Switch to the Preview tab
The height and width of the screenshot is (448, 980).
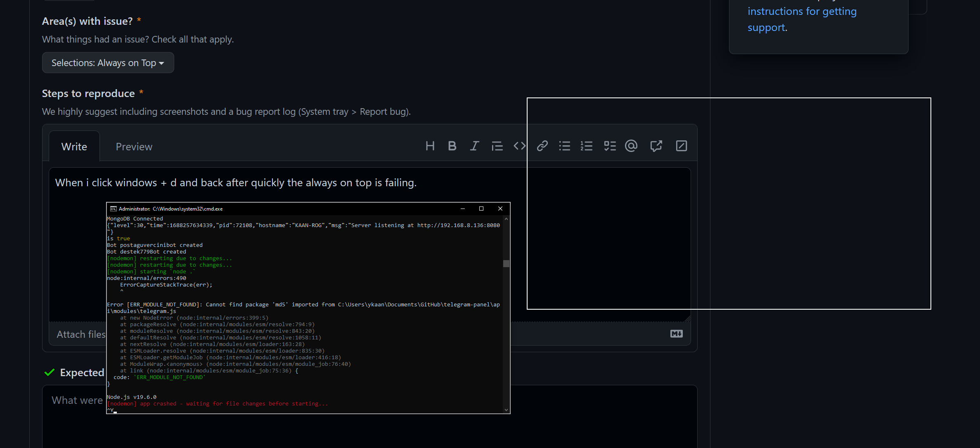[134, 146]
